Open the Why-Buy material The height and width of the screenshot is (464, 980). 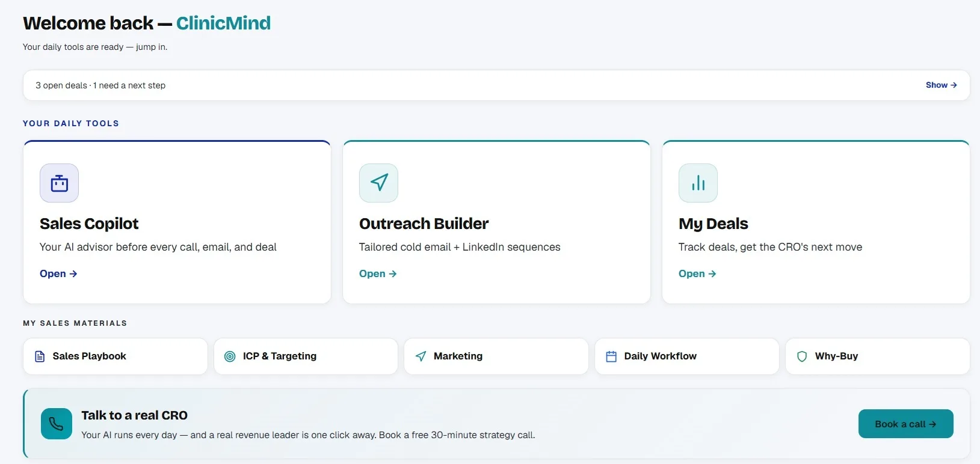[x=878, y=356]
